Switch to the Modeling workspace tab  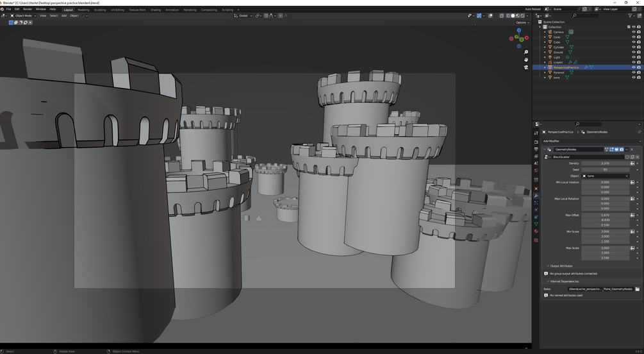83,10
